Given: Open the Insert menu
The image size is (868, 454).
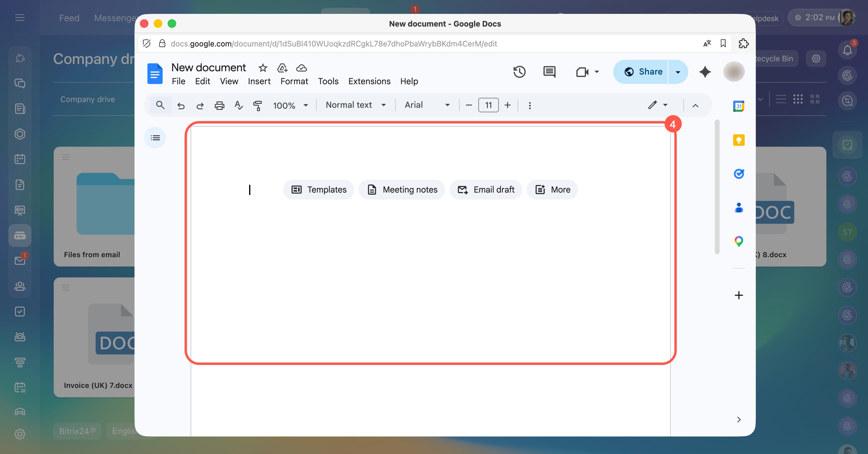Looking at the screenshot, I should 259,81.
